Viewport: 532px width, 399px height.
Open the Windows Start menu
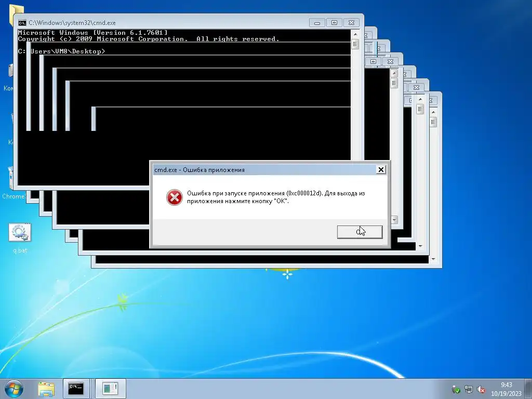click(x=14, y=389)
